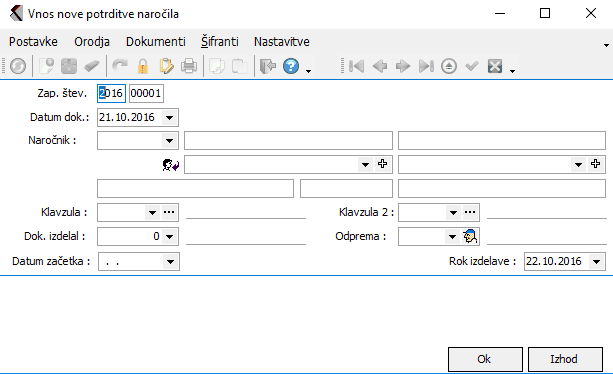Open help with the blue question mark
This screenshot has height=374, width=613.
pyautogui.click(x=291, y=66)
